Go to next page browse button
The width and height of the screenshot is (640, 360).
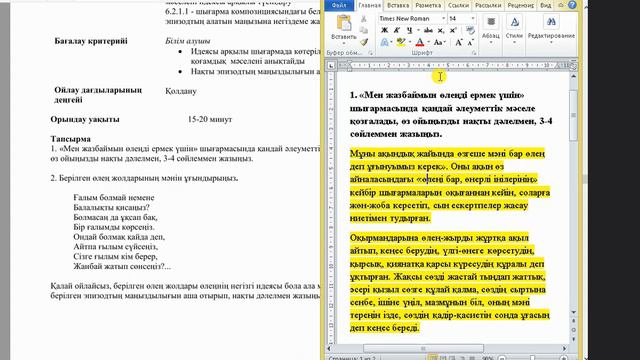click(x=573, y=338)
